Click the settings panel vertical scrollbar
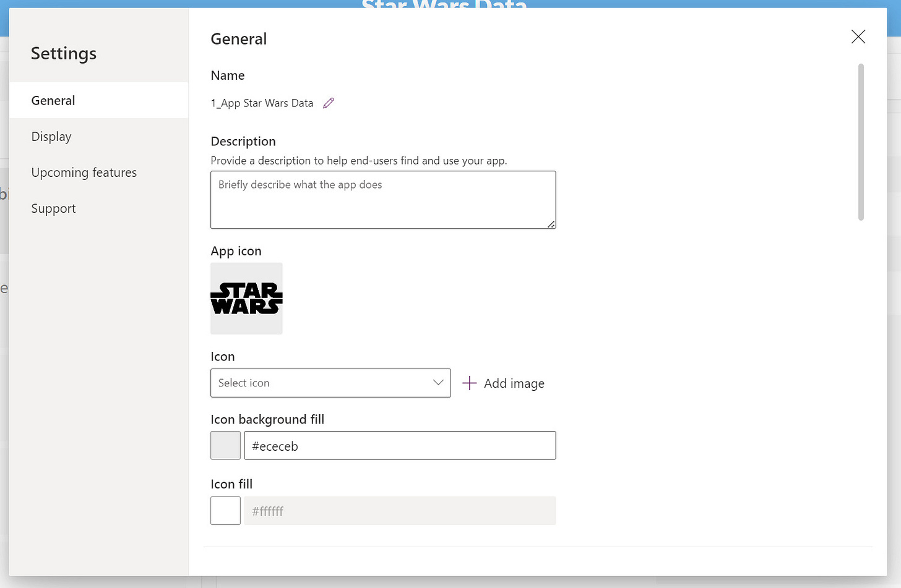The image size is (901, 588). [x=861, y=142]
